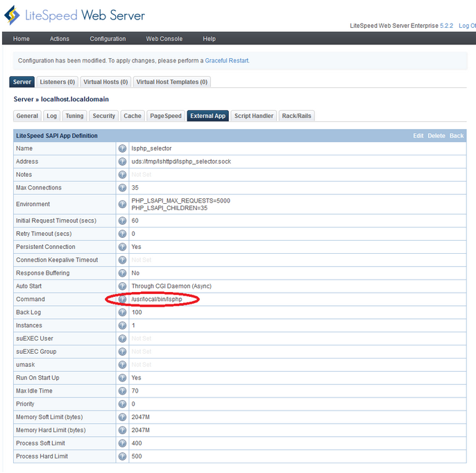The height and width of the screenshot is (473, 476).
Task: Open help icon for Instances row
Action: pos(122,325)
